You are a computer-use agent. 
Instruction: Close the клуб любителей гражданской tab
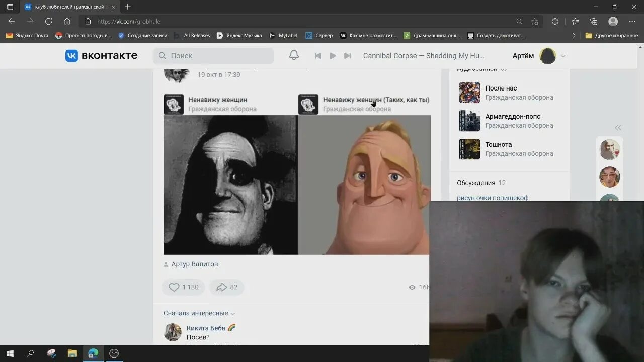pos(113,7)
